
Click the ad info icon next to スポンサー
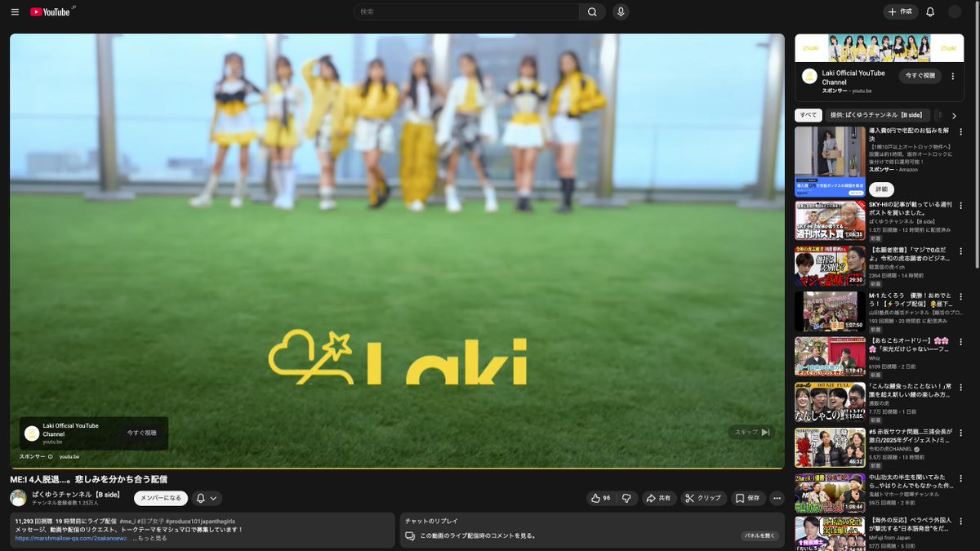pyautogui.click(x=51, y=456)
